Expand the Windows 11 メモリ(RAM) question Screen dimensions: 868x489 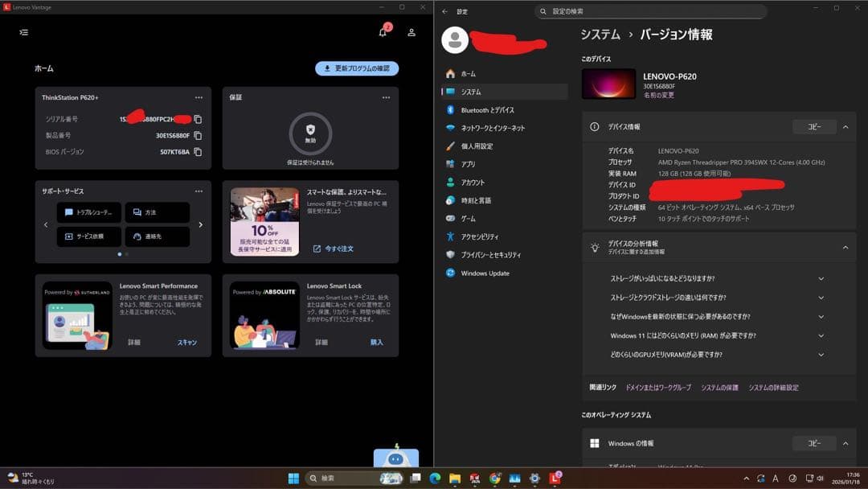(821, 335)
